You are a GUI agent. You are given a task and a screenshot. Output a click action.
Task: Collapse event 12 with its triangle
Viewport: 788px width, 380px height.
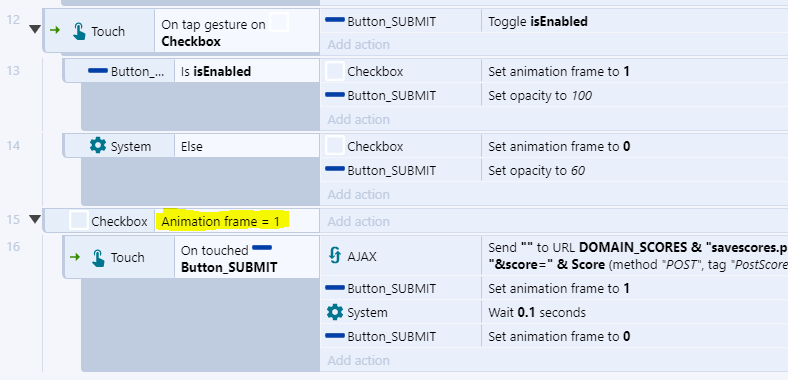coord(35,29)
